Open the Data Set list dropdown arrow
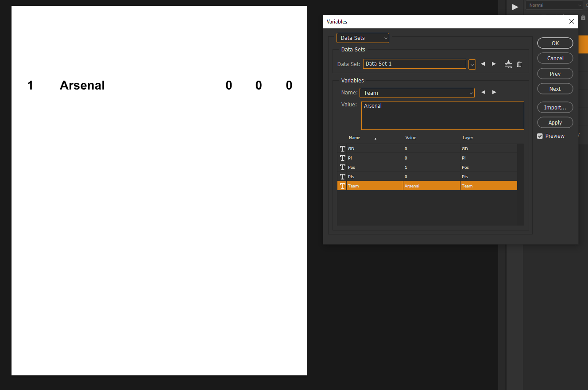Viewport: 588px width, 390px height. pos(472,64)
